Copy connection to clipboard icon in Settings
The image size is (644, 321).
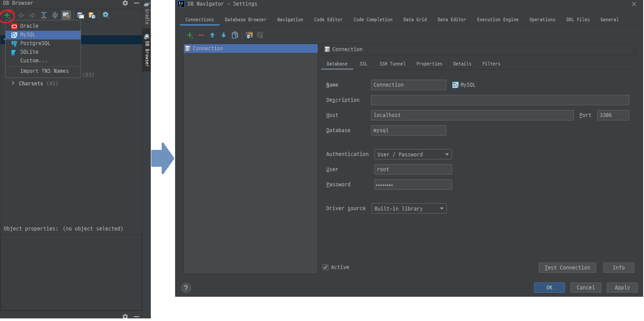(x=249, y=35)
